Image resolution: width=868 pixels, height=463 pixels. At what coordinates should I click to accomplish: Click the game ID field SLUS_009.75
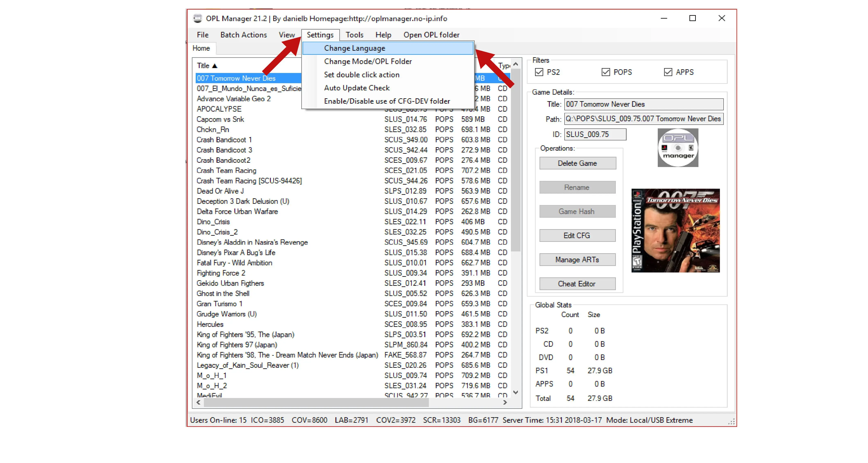595,134
